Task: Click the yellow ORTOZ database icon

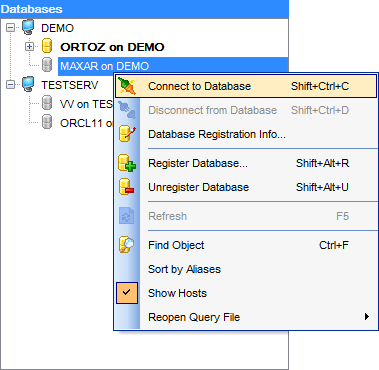Action: 47,46
